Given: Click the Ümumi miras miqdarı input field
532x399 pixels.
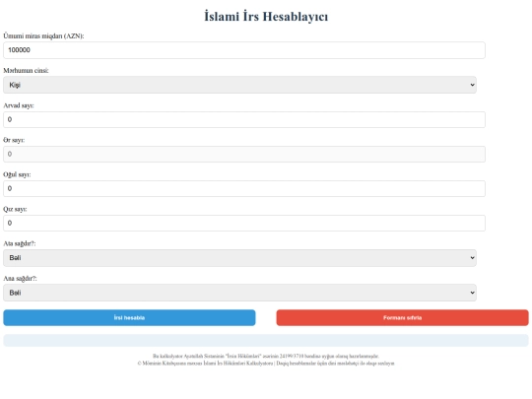Looking at the screenshot, I should pyautogui.click(x=244, y=50).
